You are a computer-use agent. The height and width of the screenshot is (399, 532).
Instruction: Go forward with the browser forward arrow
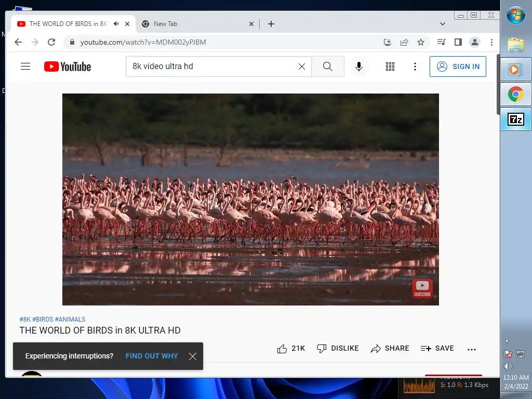[35, 42]
